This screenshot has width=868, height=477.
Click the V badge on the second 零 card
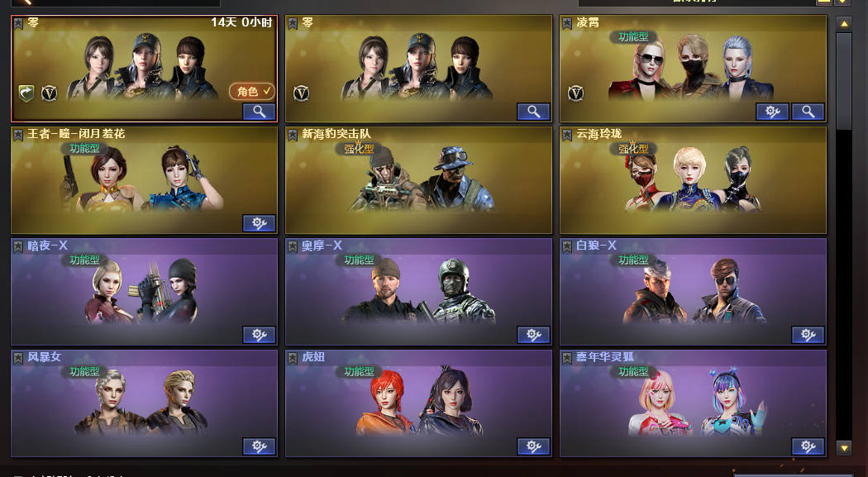pos(301,93)
